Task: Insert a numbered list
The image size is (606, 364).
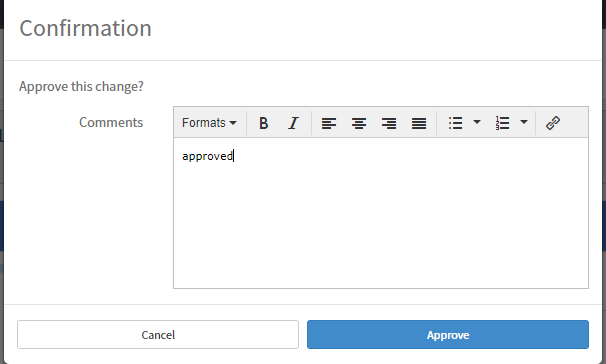Action: point(502,123)
